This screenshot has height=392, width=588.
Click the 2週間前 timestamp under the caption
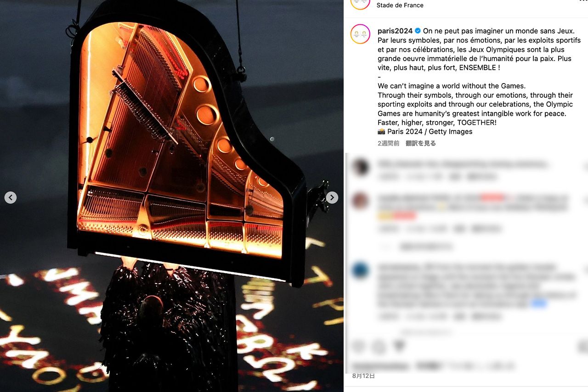pos(388,143)
